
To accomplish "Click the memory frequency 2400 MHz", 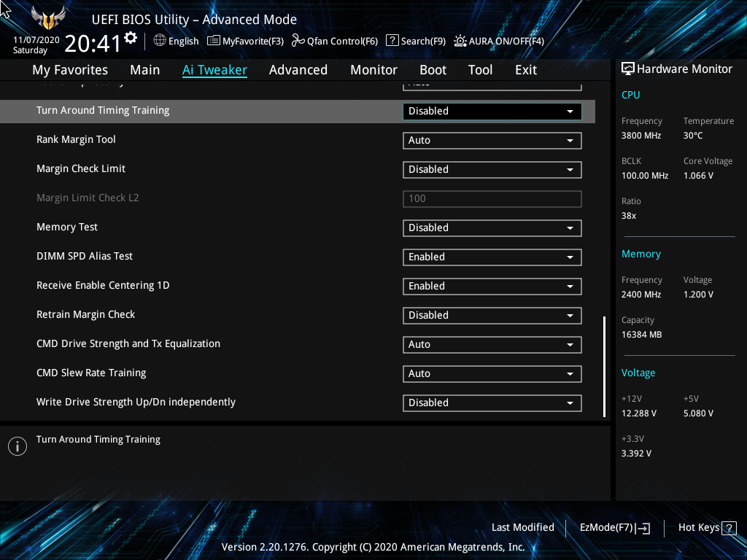I will [641, 295].
